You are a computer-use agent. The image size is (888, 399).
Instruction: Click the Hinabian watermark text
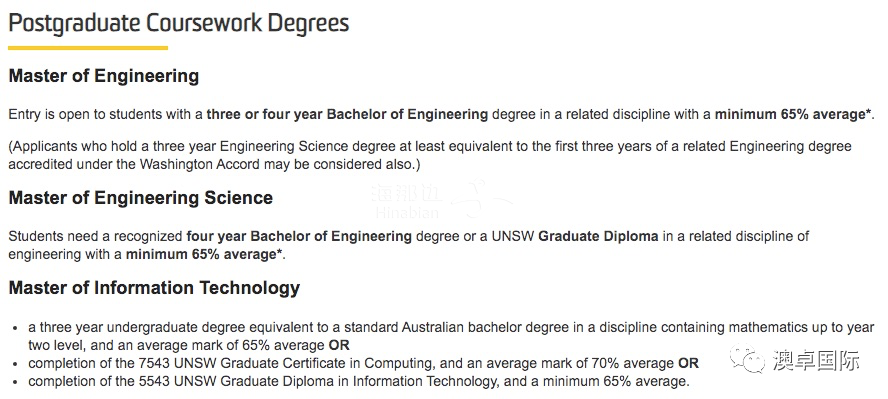406,213
